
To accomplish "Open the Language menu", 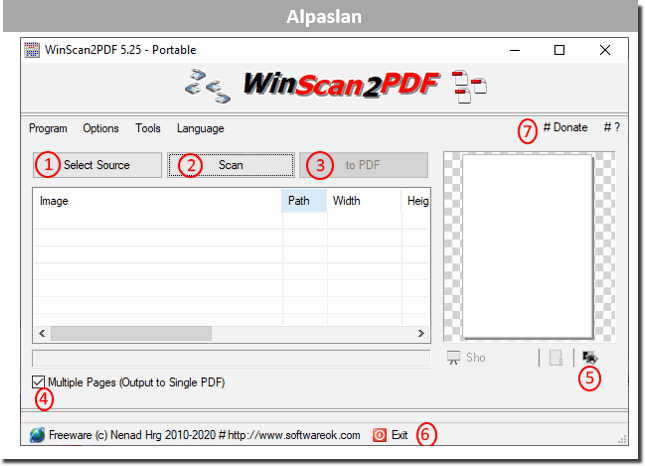I will 200,128.
